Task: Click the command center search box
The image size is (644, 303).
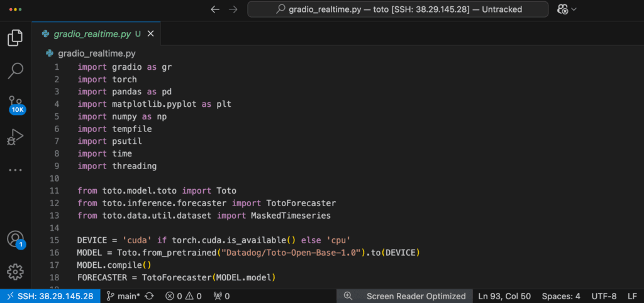Action: coord(391,9)
